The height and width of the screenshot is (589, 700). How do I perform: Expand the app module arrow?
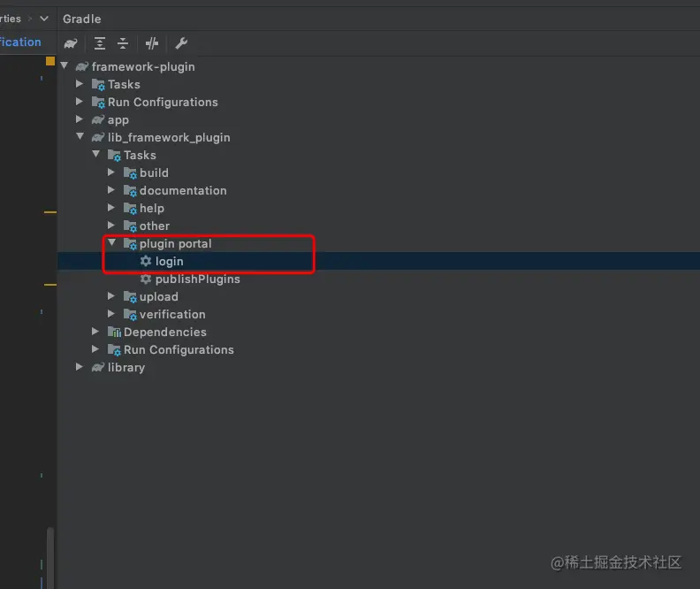[80, 119]
